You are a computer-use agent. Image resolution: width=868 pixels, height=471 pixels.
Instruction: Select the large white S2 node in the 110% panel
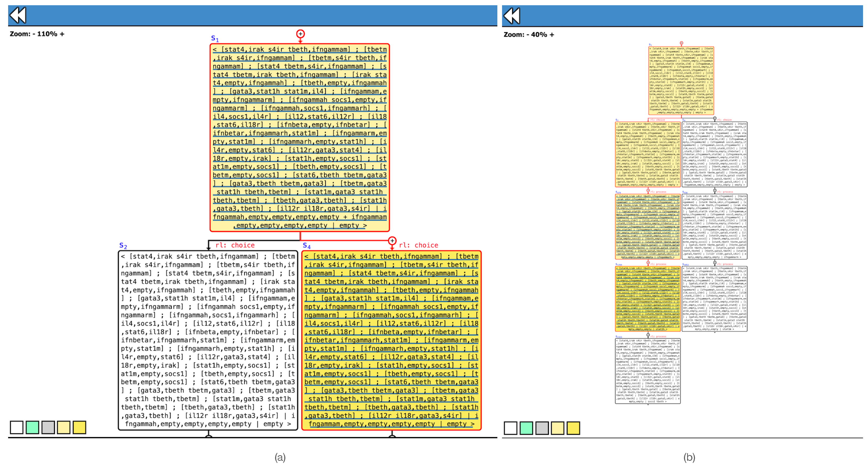(208, 340)
